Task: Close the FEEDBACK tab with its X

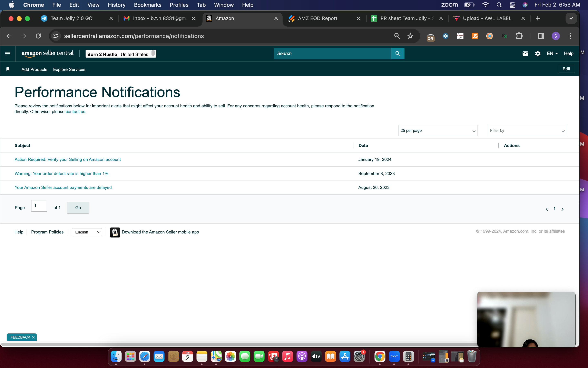Action: [x=33, y=337]
